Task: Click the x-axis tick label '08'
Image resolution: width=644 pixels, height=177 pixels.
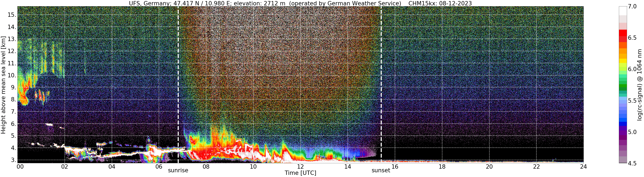Action: point(206,167)
